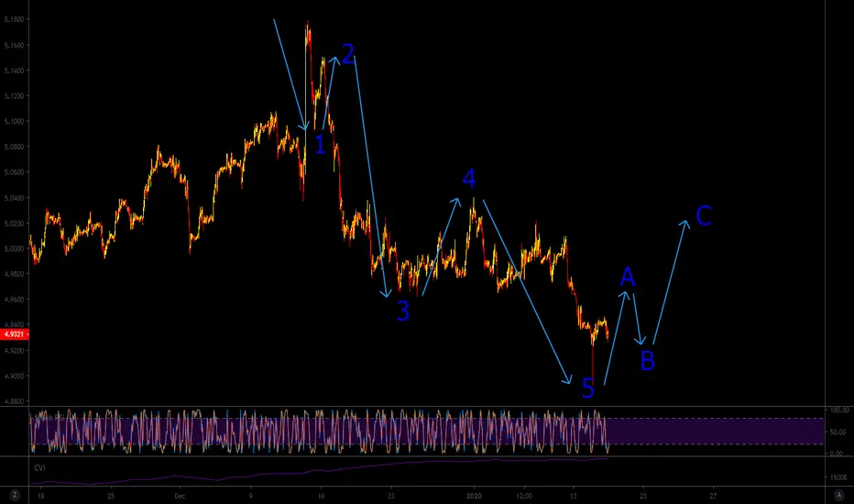854x504 pixels.
Task: Click the 100.00 oscillator scale value
Action: point(839,410)
